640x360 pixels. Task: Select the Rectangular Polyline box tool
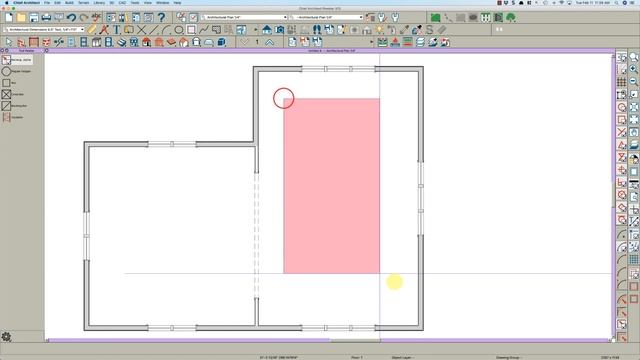[191, 30]
